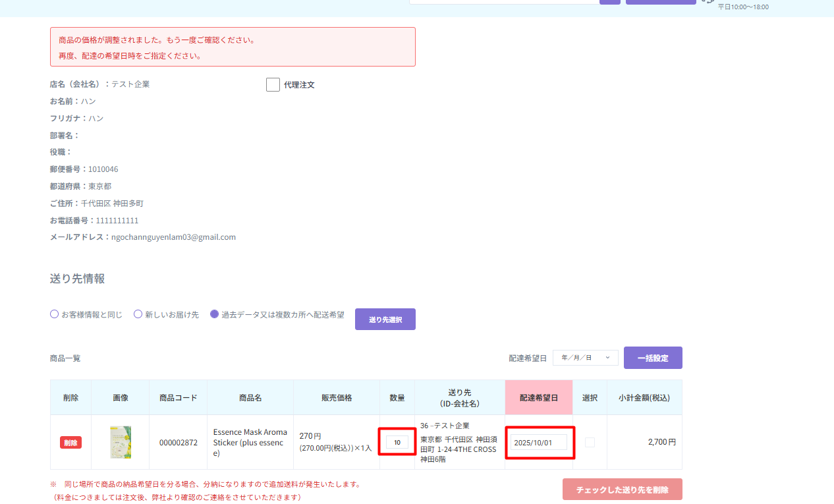Click the red 削除 delete badge
834x504 pixels.
tap(70, 443)
